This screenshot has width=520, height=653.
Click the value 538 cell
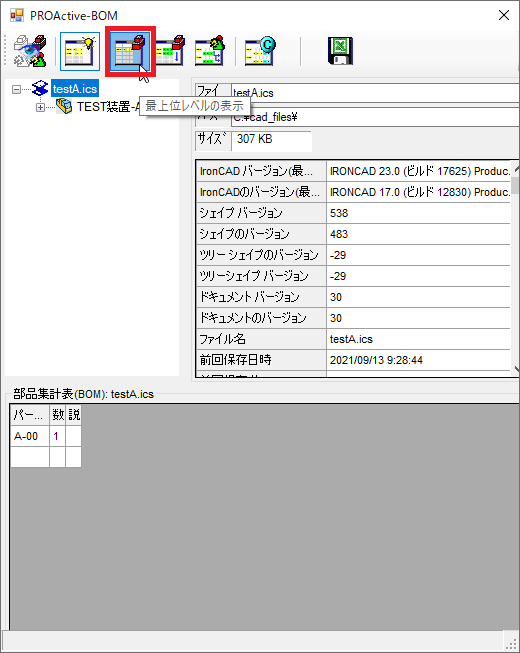pos(418,213)
